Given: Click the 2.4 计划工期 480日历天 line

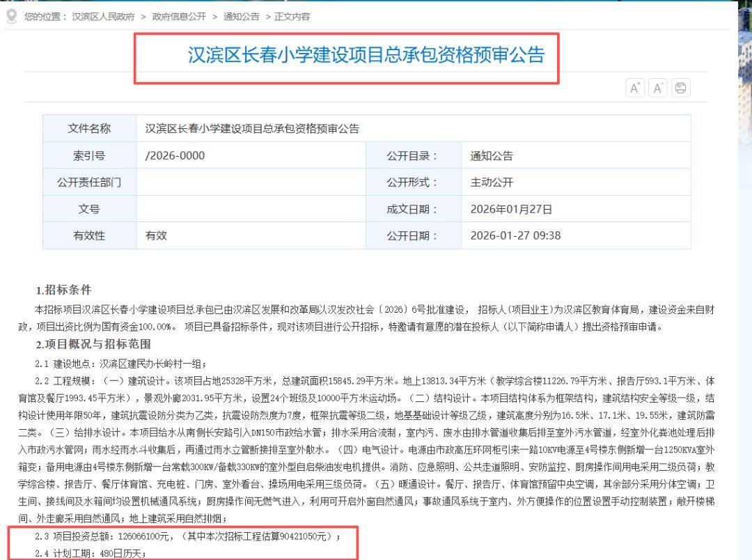Looking at the screenshot, I should pyautogui.click(x=91, y=553).
